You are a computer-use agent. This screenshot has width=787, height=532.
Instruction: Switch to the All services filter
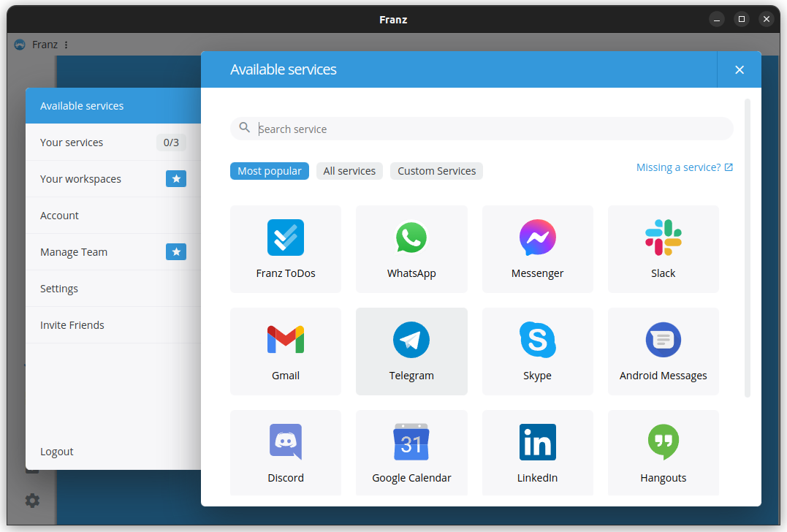pyautogui.click(x=349, y=170)
